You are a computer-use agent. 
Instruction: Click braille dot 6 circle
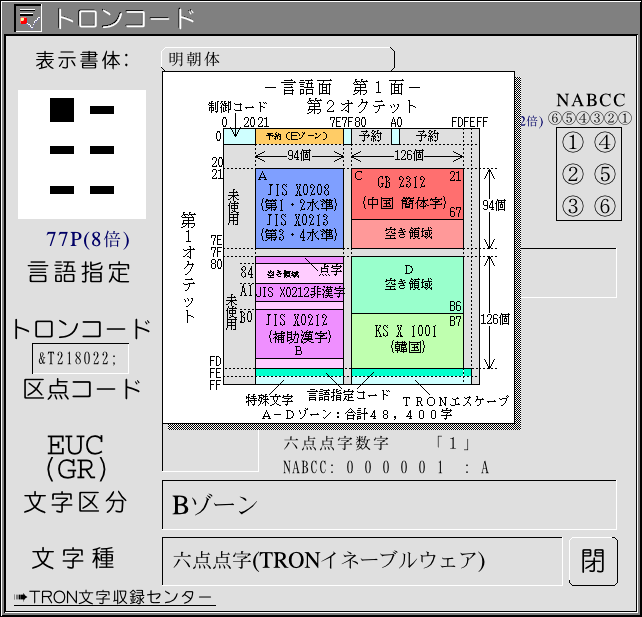pyautogui.click(x=604, y=207)
